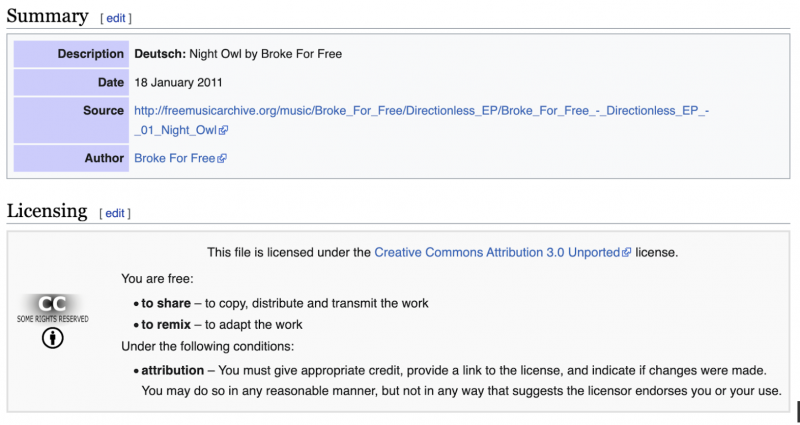
Task: Select the date 18 January 2011
Action: click(179, 83)
